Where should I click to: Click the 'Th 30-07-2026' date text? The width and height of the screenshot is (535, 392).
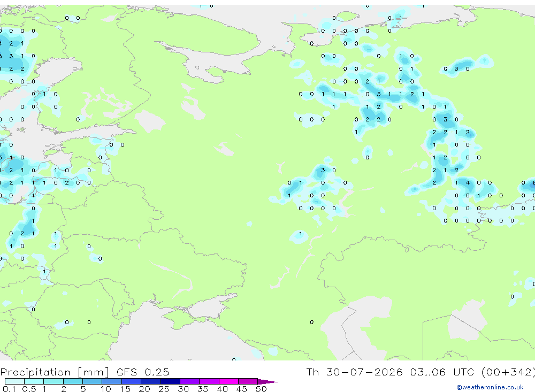[354, 372]
